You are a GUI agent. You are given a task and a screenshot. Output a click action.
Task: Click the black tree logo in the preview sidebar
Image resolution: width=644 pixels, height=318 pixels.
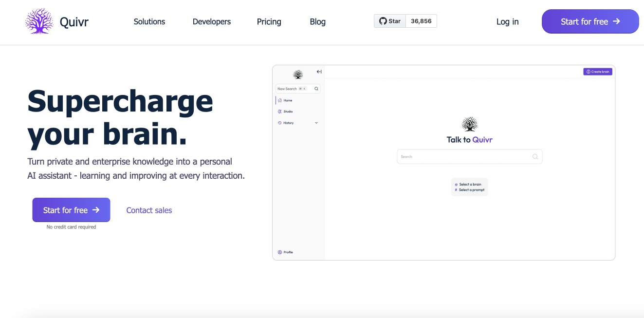click(298, 75)
